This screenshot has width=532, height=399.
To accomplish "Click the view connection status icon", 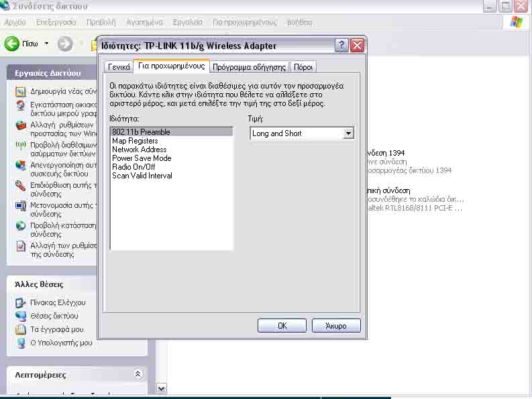I will click(x=20, y=225).
